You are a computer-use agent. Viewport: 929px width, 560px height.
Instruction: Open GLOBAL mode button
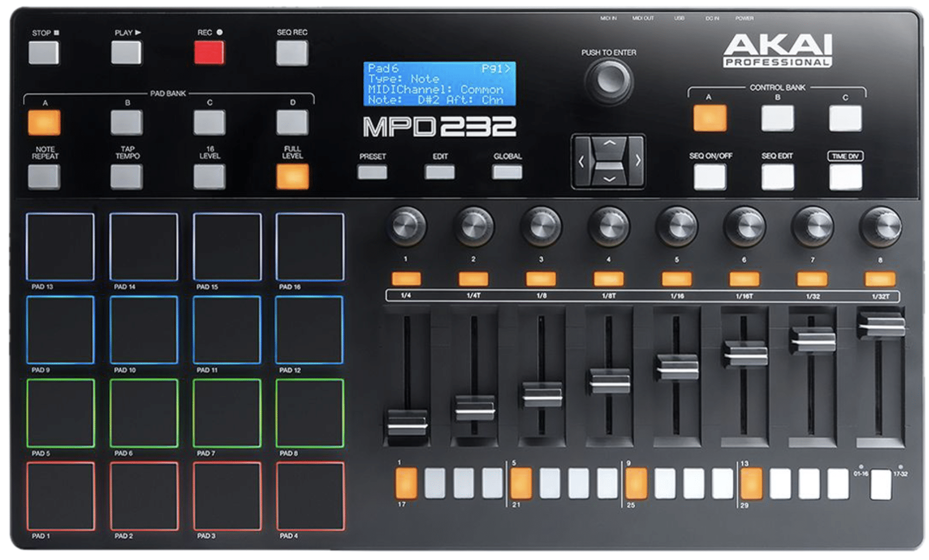[x=507, y=172]
